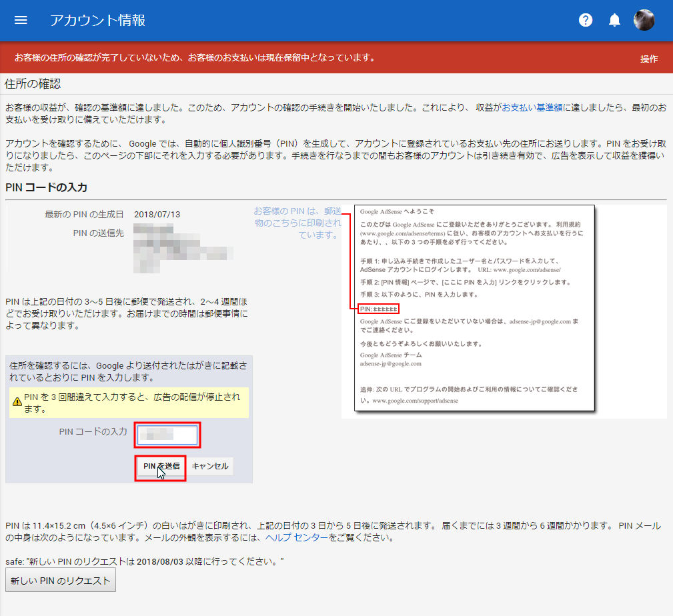Click the date 2018/07/13
Viewport: 673px width, 616px height.
click(x=157, y=215)
